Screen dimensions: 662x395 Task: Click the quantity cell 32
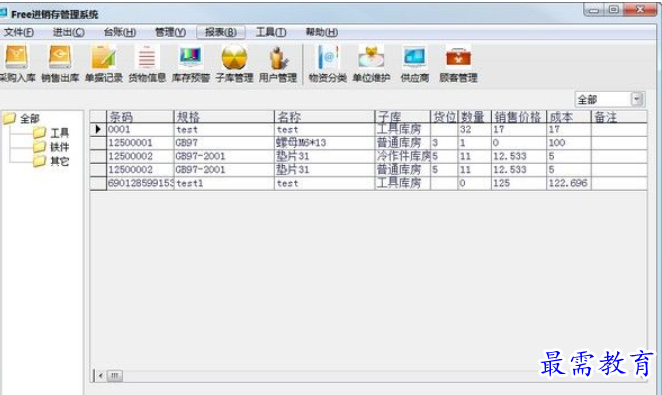tap(475, 130)
